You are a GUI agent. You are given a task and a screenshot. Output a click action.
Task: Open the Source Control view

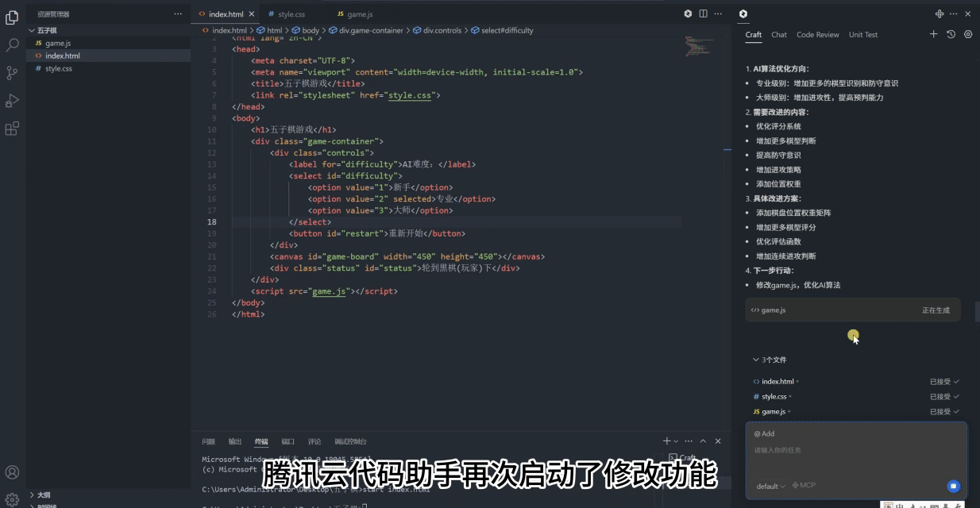pyautogui.click(x=12, y=73)
